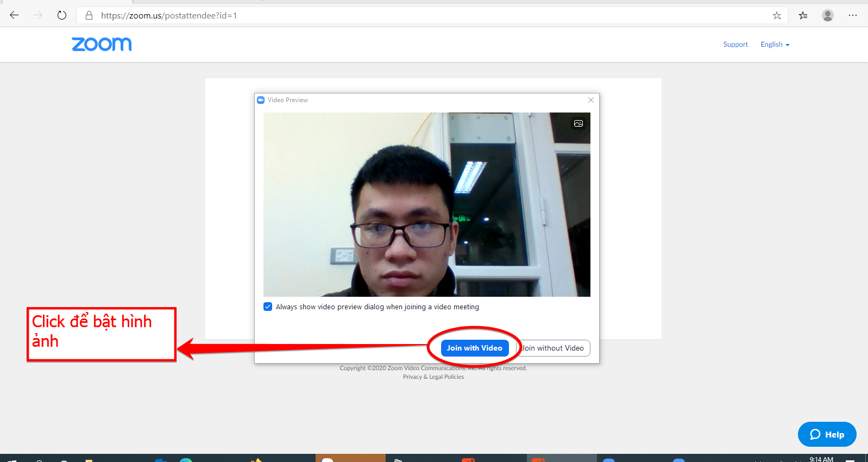Click the address bar URL field
The height and width of the screenshot is (462, 868).
[380, 15]
